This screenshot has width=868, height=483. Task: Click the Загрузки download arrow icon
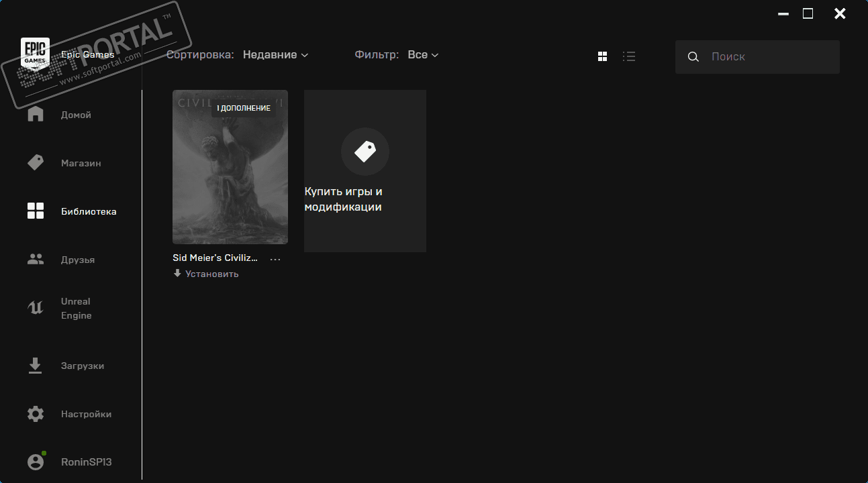(36, 366)
